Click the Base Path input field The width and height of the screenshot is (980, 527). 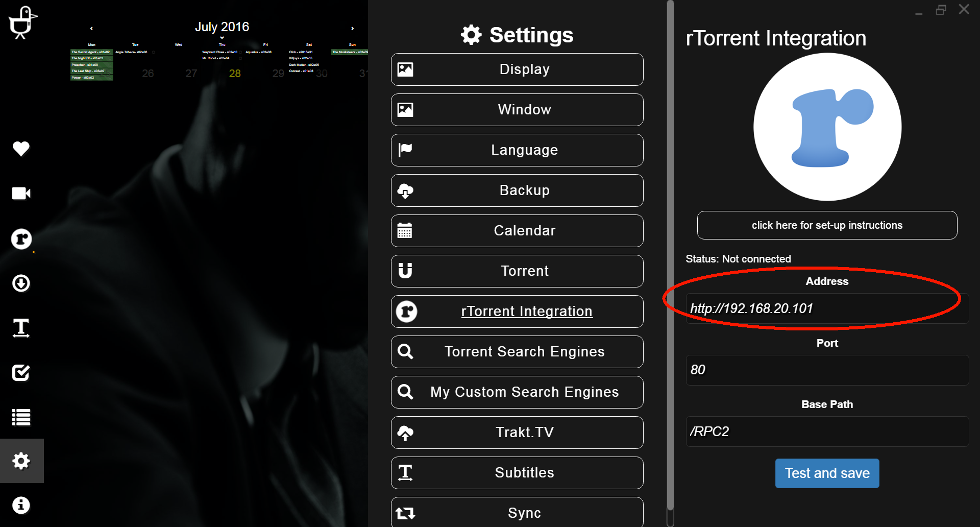(x=827, y=432)
